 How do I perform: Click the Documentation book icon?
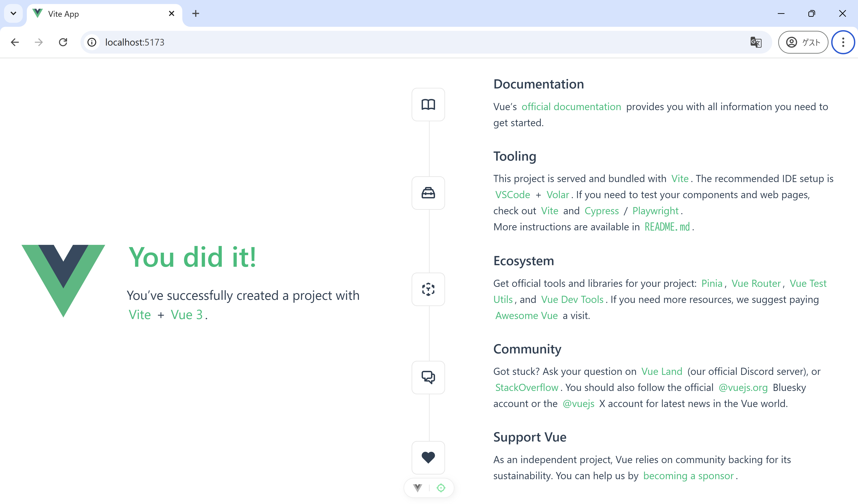click(x=428, y=105)
